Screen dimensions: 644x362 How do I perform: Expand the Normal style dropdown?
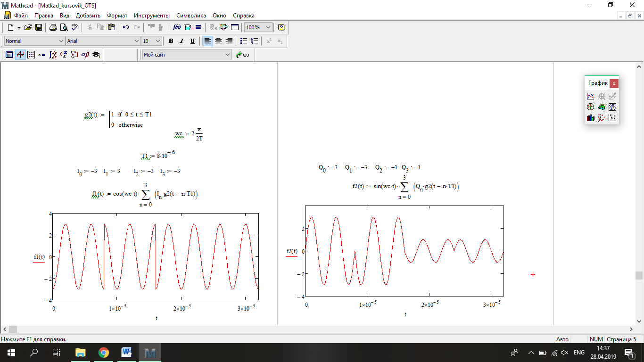(x=61, y=41)
